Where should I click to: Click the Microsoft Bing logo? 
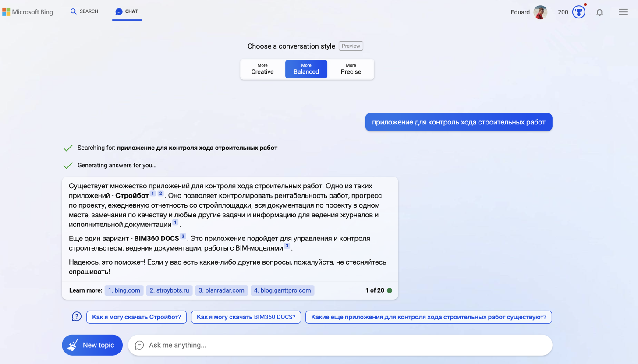[28, 12]
